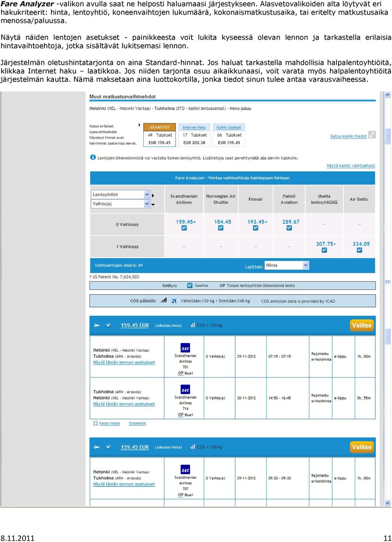Image resolution: width=392 pixels, height=542 pixels.
Task: Toggle checkbox in second 159.45 EUR result header
Action: [x=109, y=447]
